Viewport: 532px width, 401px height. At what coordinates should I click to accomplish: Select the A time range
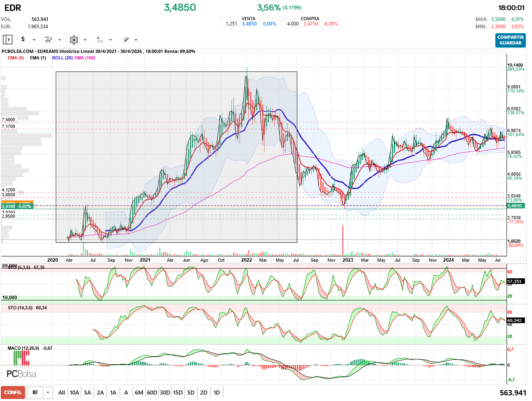(x=126, y=393)
